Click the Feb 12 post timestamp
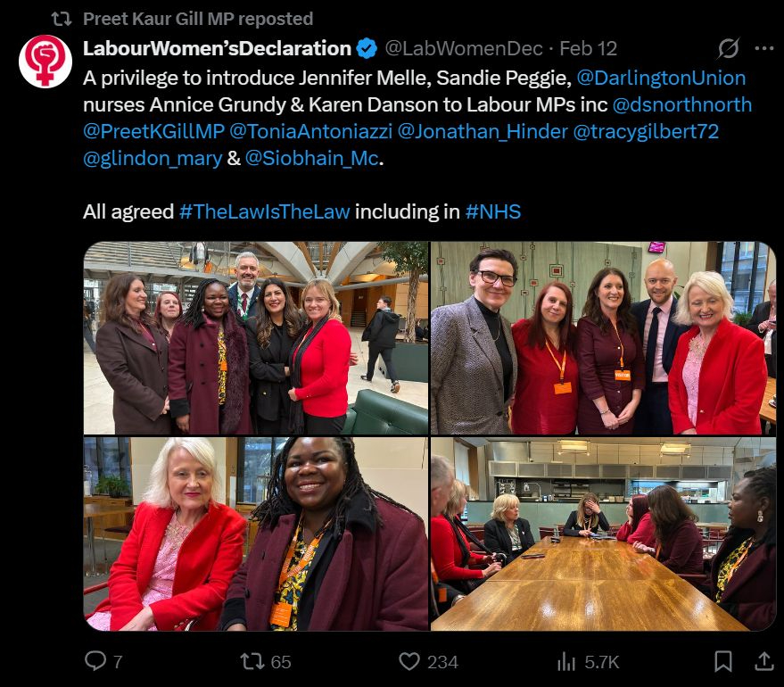 (x=588, y=48)
